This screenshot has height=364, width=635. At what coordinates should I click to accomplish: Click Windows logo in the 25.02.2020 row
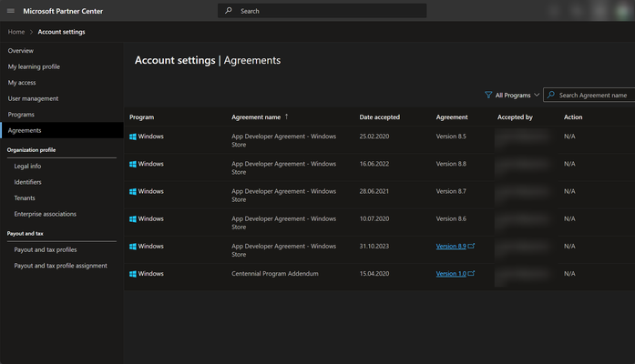point(132,136)
